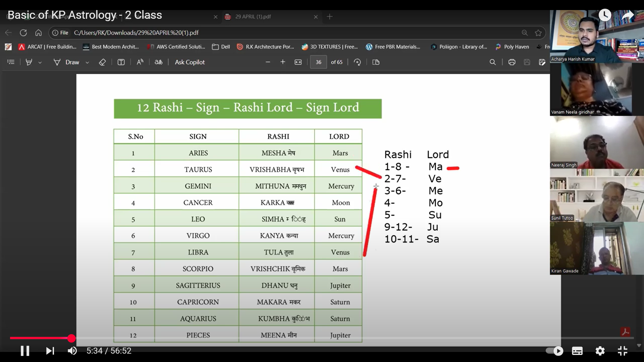644x362 pixels.
Task: Click the page number field 36
Action: [x=318, y=62]
